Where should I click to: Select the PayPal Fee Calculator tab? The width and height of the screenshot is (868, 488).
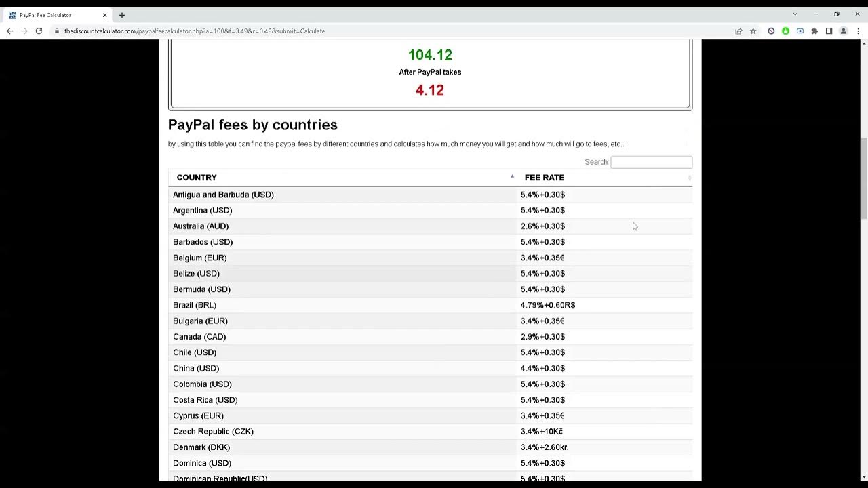click(x=57, y=15)
